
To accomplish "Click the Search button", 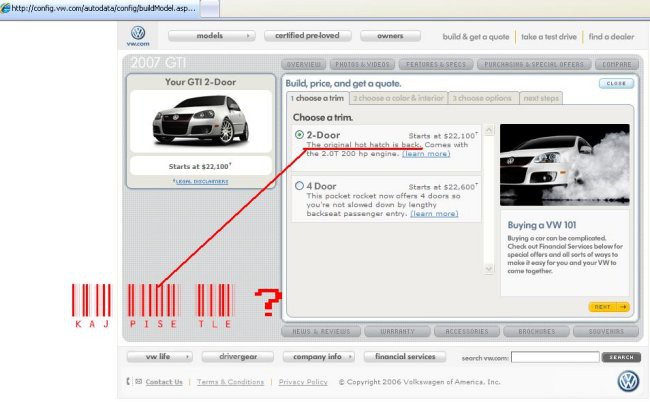I will 621,357.
